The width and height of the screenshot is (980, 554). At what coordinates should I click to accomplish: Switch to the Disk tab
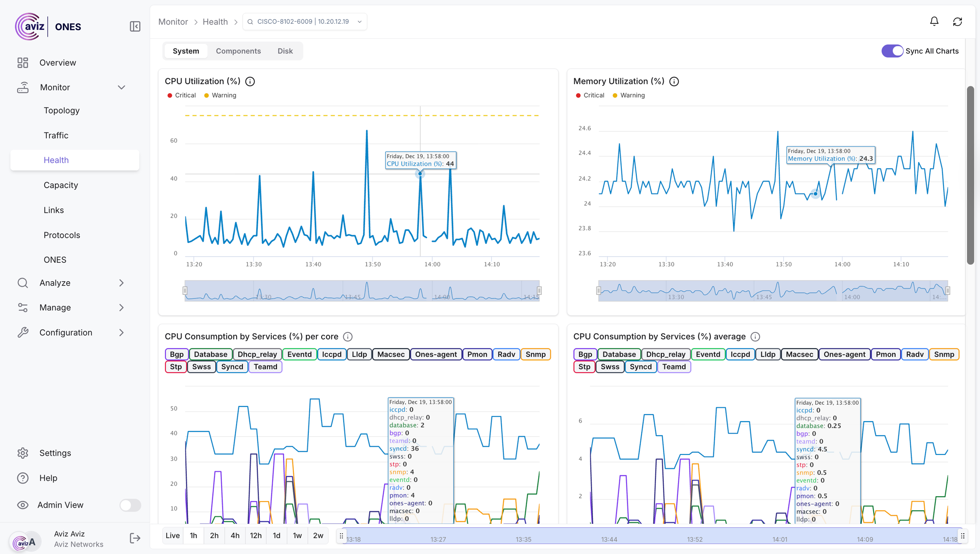285,51
